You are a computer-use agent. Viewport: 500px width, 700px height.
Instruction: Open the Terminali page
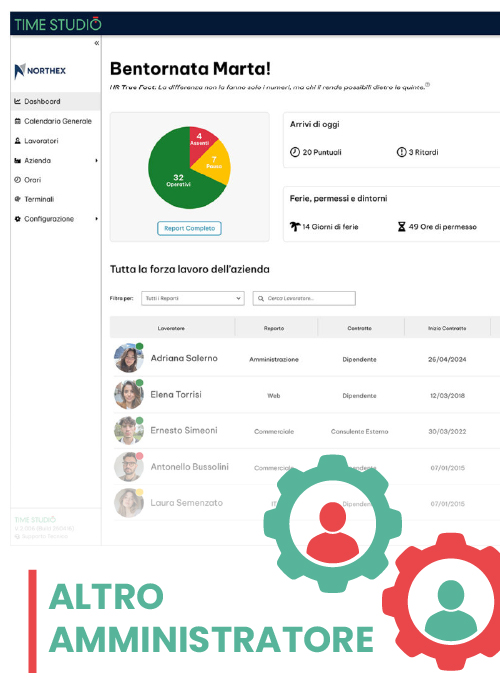pos(39,199)
